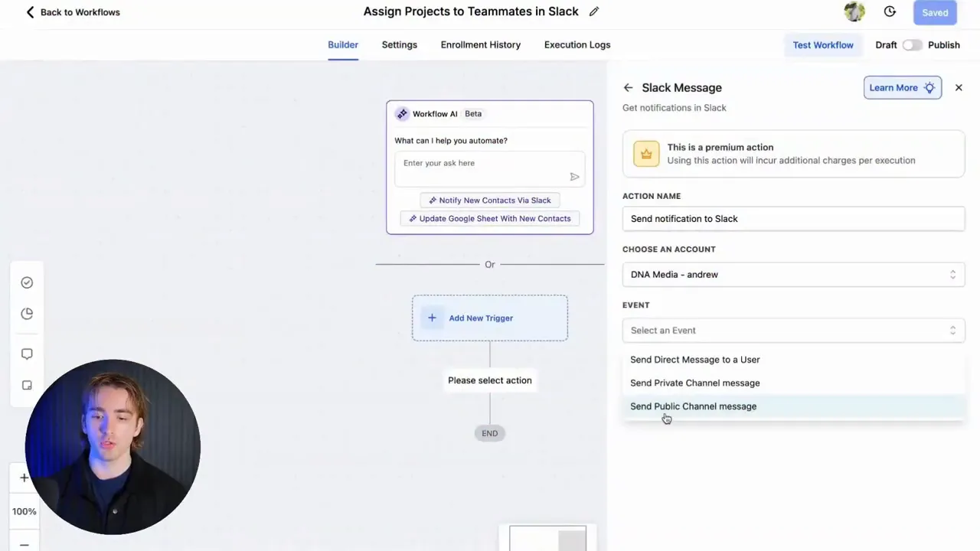
Task: Open Execution Logs tab
Action: click(577, 44)
